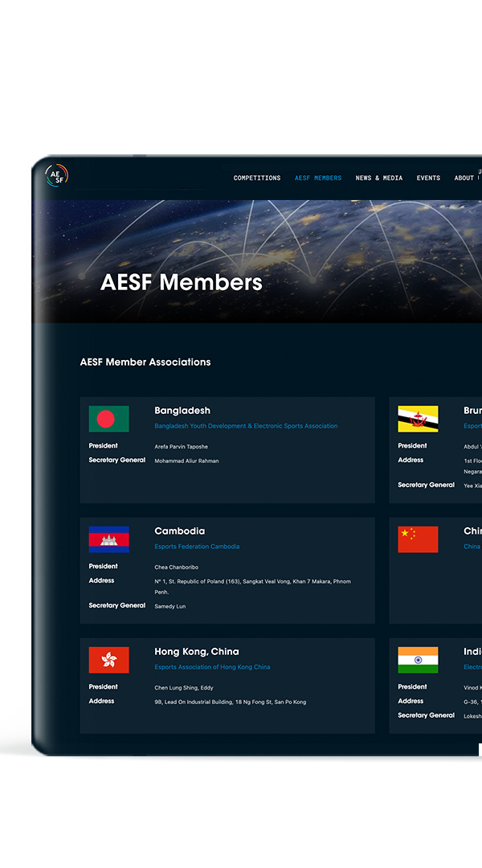Open Esports Federation Cambodia link
Image resolution: width=482 pixels, height=868 pixels.
pos(197,547)
